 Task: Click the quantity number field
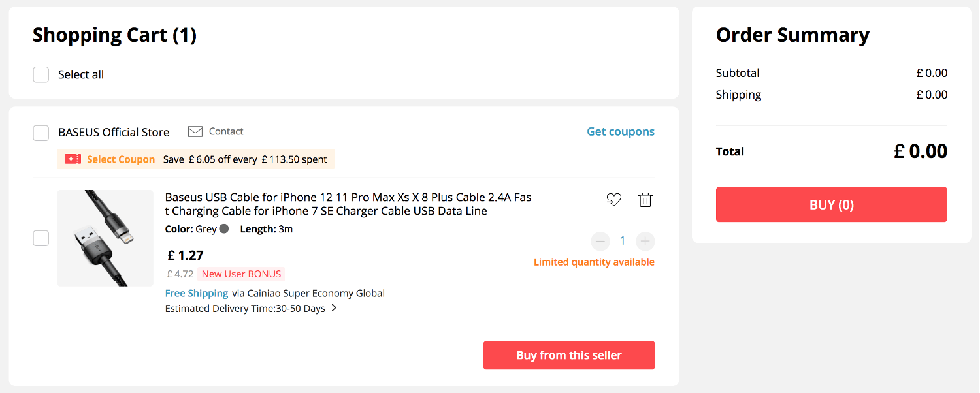(x=623, y=241)
